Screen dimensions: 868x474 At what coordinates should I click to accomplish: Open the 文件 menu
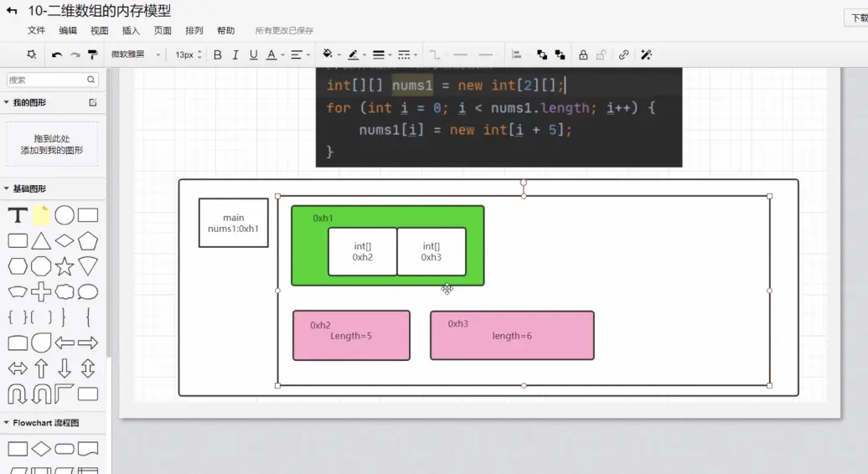tap(36, 30)
